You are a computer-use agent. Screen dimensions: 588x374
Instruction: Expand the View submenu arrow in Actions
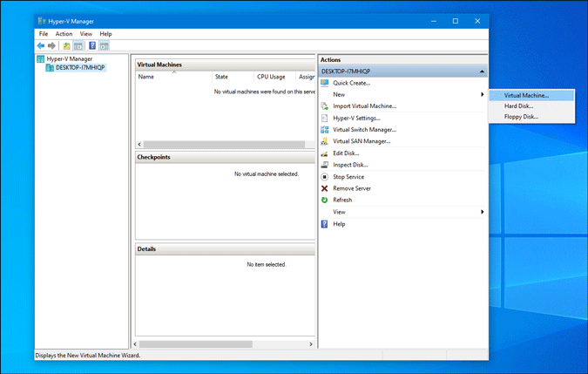tap(483, 212)
